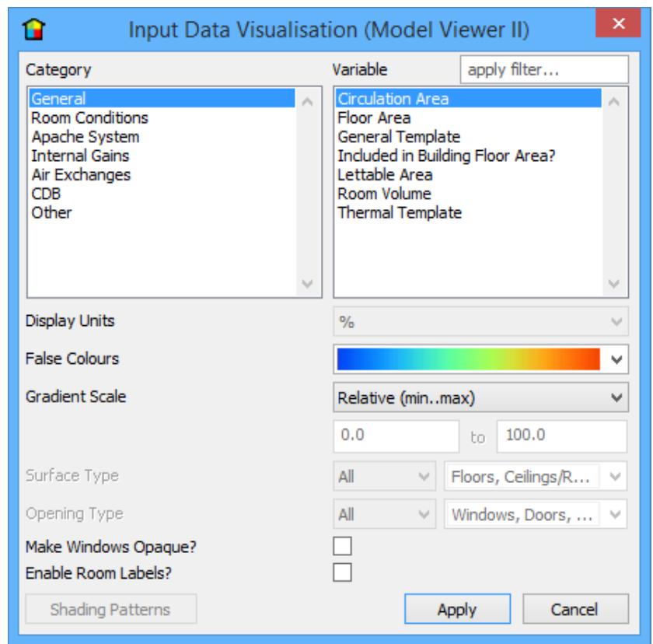Select the General category
Screen dimensions: 653x644
pyautogui.click(x=162, y=99)
